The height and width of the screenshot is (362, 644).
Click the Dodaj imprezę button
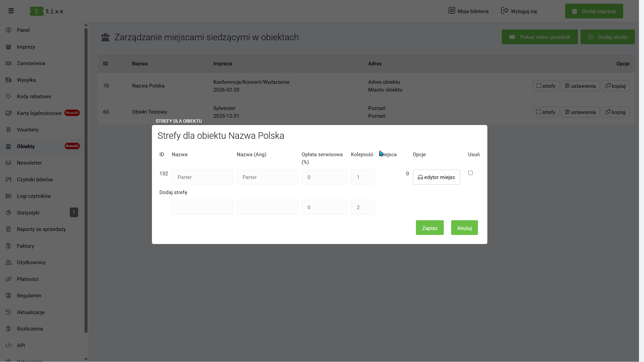[x=594, y=11]
